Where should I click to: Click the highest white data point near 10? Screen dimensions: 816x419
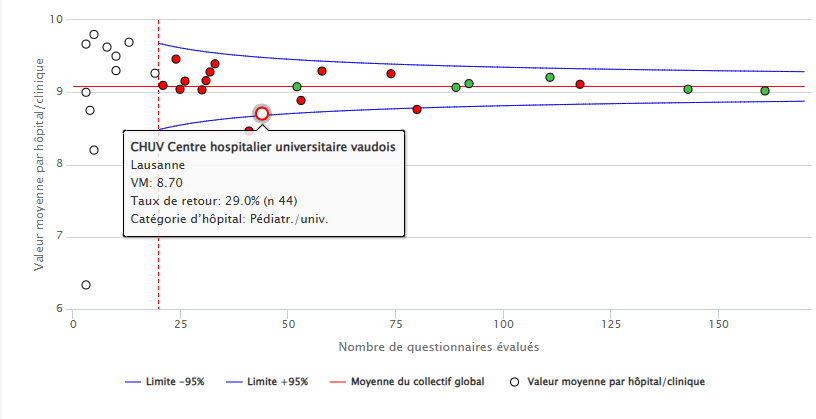pyautogui.click(x=94, y=35)
